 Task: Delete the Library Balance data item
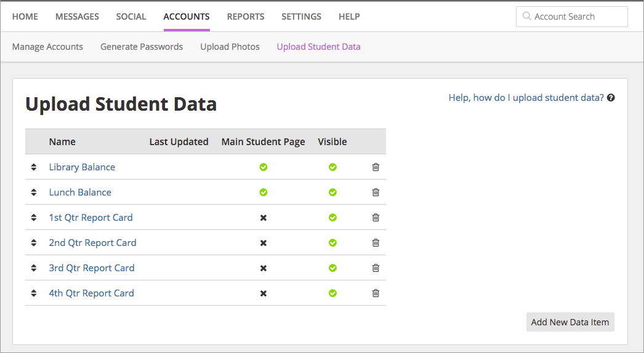[376, 167]
